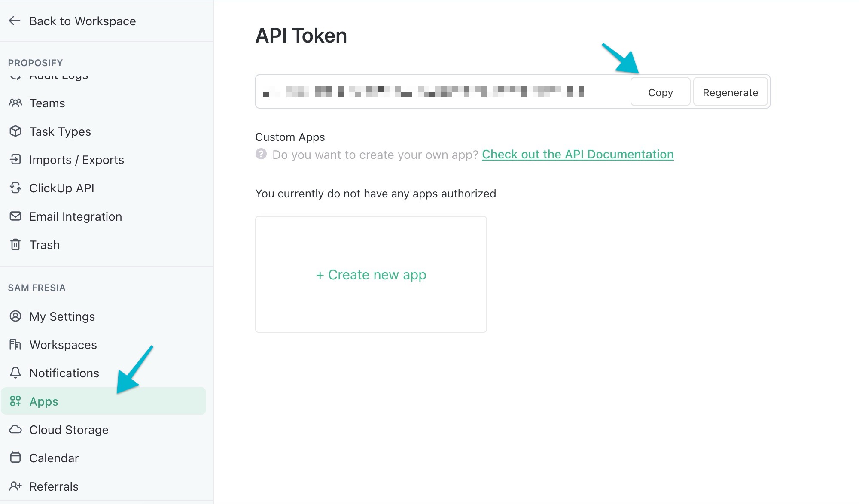Click the Notifications bell icon

[x=15, y=373]
